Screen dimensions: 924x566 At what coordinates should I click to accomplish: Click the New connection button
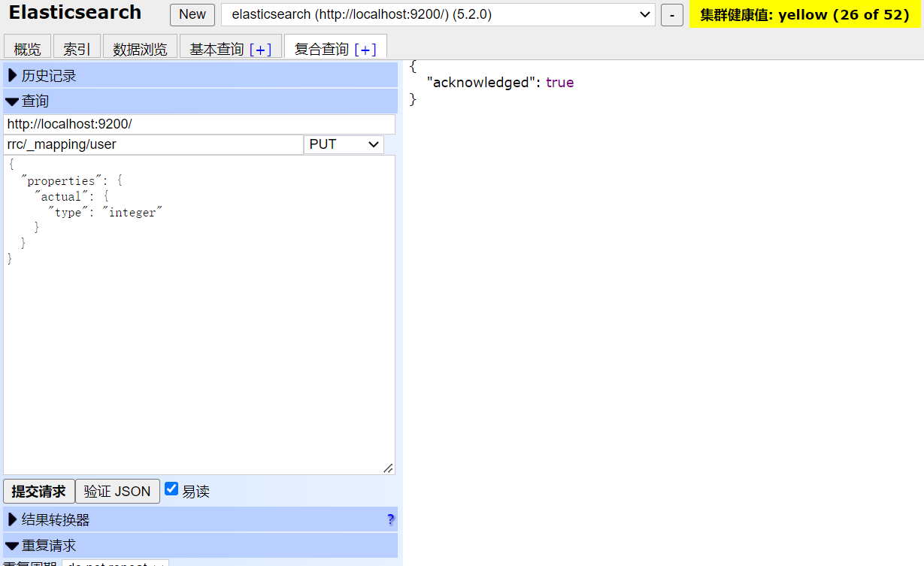pos(192,14)
